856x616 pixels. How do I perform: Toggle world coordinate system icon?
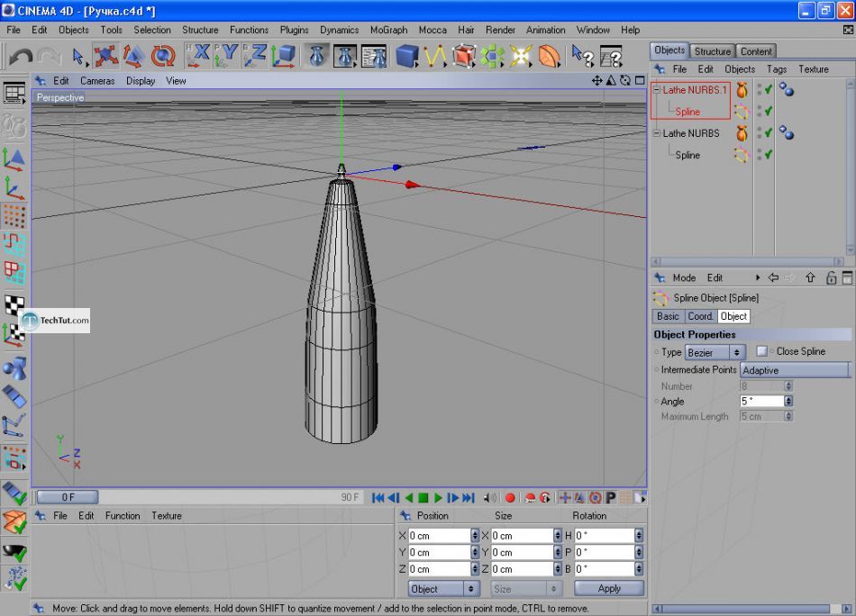(x=283, y=56)
